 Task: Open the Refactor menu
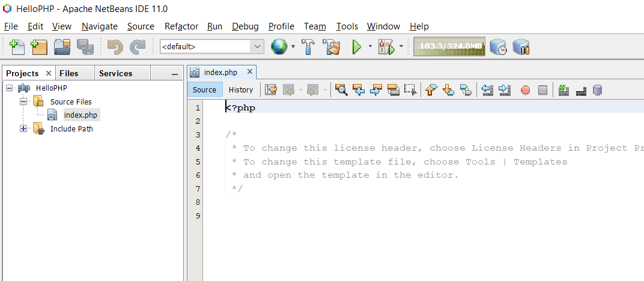pos(181,26)
